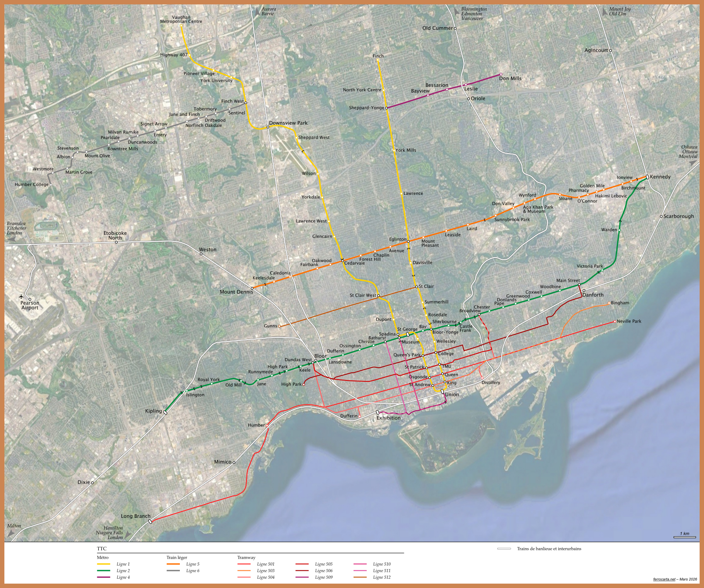Select the Kipling station marker
704x588 pixels.
165,412
